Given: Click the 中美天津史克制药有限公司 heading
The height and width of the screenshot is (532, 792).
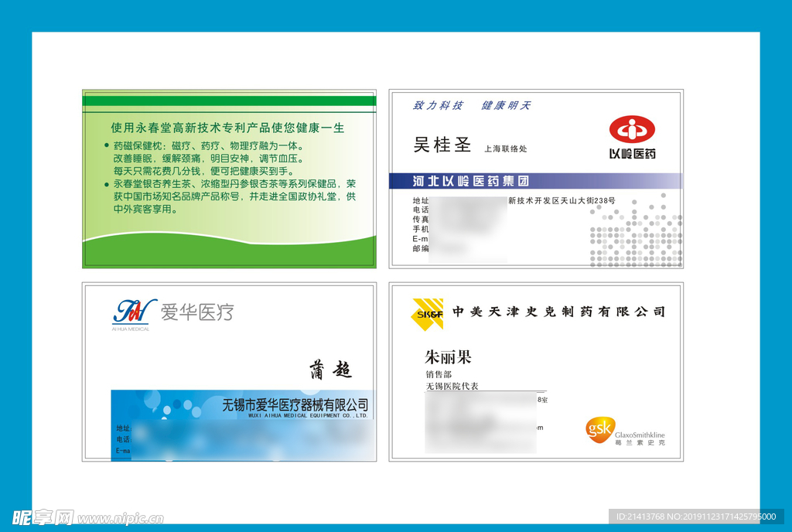Looking at the screenshot, I should point(558,312).
